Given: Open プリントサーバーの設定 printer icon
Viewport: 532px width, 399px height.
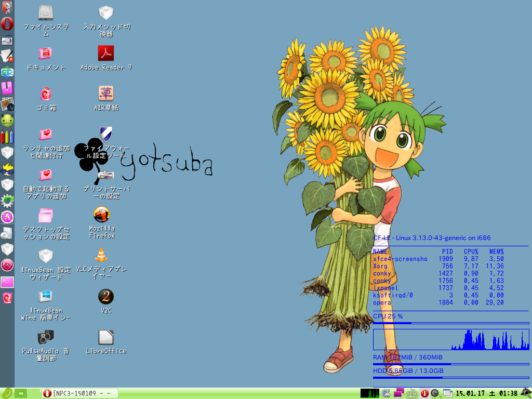Looking at the screenshot, I should click(106, 175).
